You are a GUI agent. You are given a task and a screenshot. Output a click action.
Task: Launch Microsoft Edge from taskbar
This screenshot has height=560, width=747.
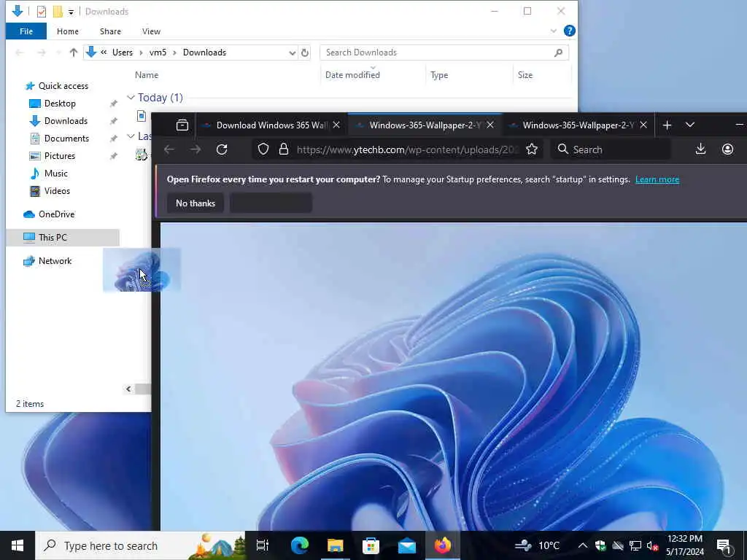point(300,545)
